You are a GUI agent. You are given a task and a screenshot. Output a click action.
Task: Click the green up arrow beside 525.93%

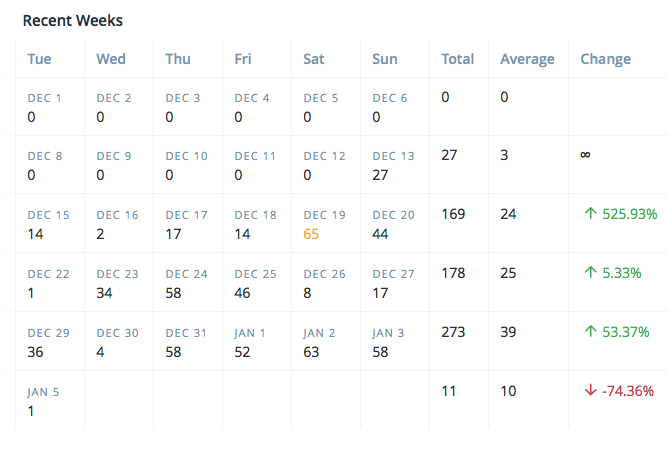coord(590,214)
